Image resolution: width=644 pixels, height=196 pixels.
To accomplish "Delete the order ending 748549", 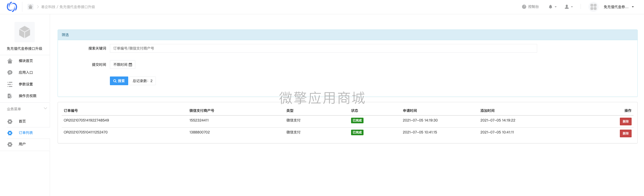I will pos(626,122).
